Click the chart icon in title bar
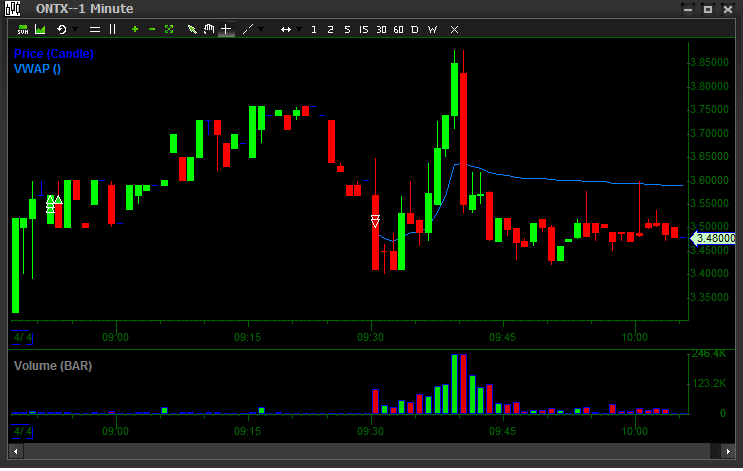Image resolution: width=743 pixels, height=471 pixels. pos(13,9)
